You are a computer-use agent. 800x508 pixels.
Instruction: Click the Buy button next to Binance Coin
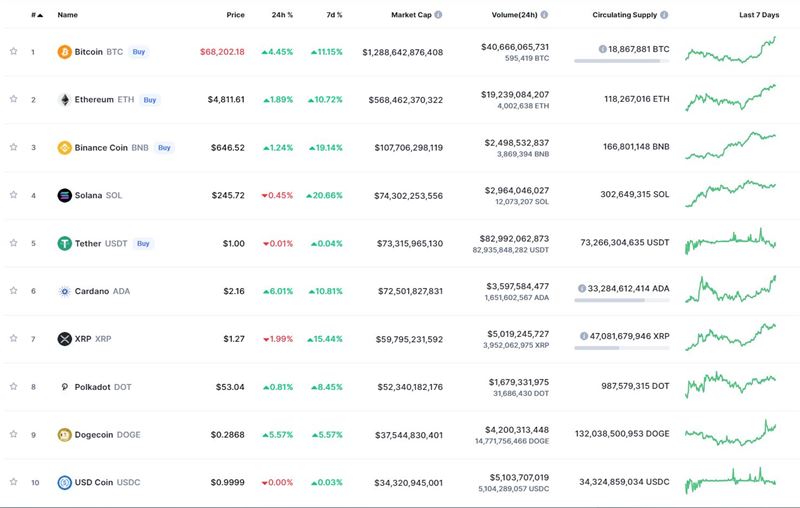(164, 148)
